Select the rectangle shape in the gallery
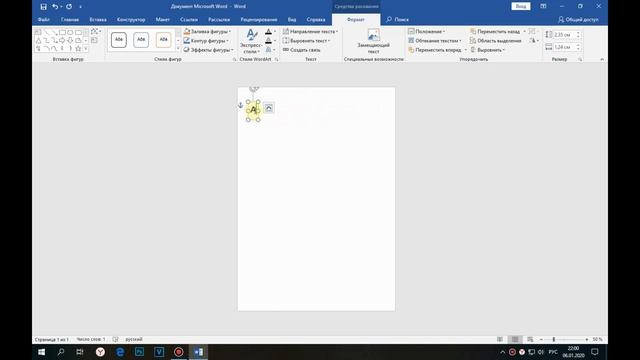This screenshot has height=360, width=640. tap(62, 32)
